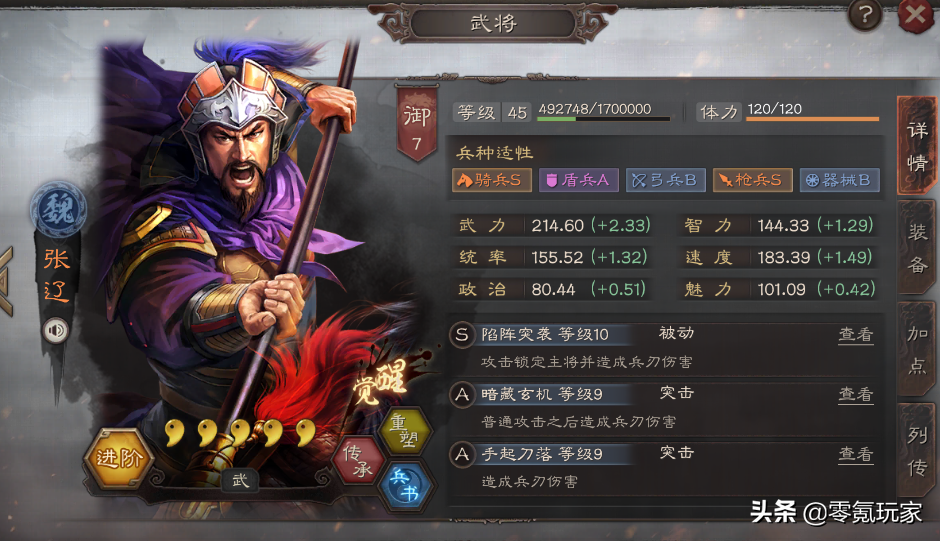This screenshot has width=940, height=541.
Task: Click the 魏 faction emblem
Action: coord(58,210)
